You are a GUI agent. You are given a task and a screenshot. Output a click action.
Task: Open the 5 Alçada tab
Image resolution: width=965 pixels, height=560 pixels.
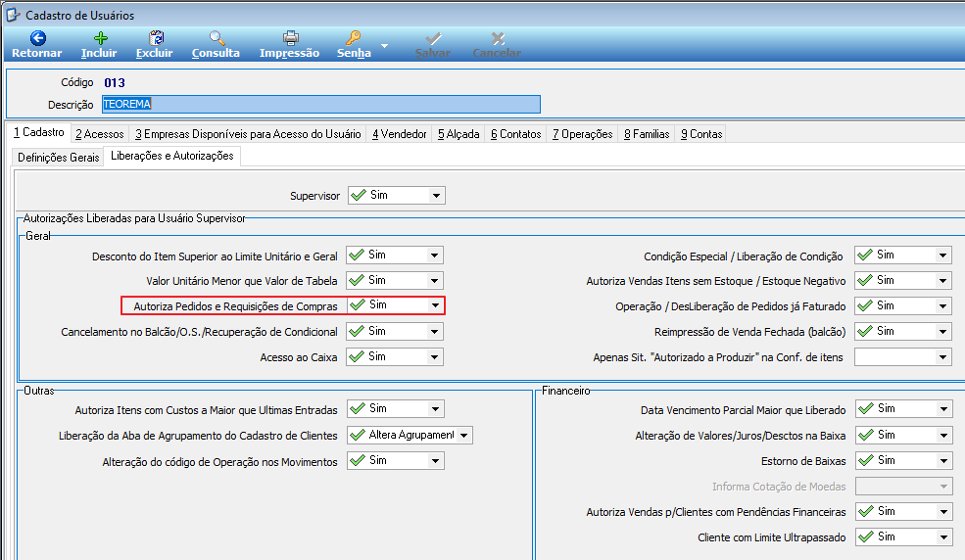[458, 134]
